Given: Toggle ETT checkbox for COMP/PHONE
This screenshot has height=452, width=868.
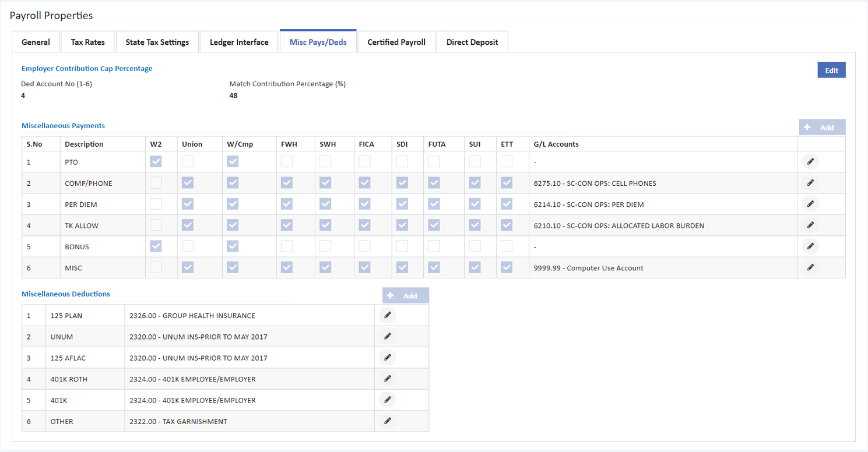Looking at the screenshot, I should [x=506, y=183].
